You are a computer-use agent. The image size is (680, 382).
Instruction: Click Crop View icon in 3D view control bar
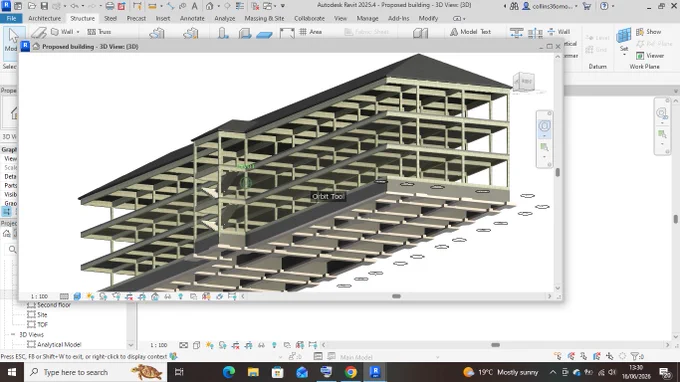[129, 297]
